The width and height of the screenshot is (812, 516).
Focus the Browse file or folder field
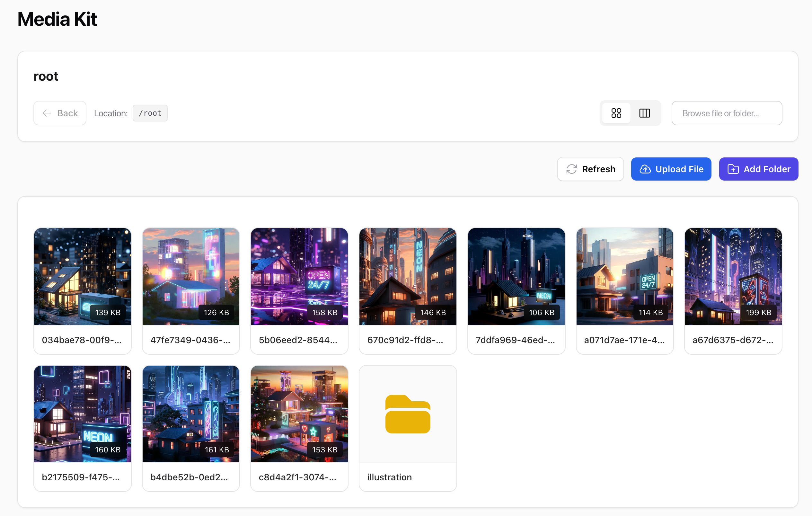tap(726, 113)
